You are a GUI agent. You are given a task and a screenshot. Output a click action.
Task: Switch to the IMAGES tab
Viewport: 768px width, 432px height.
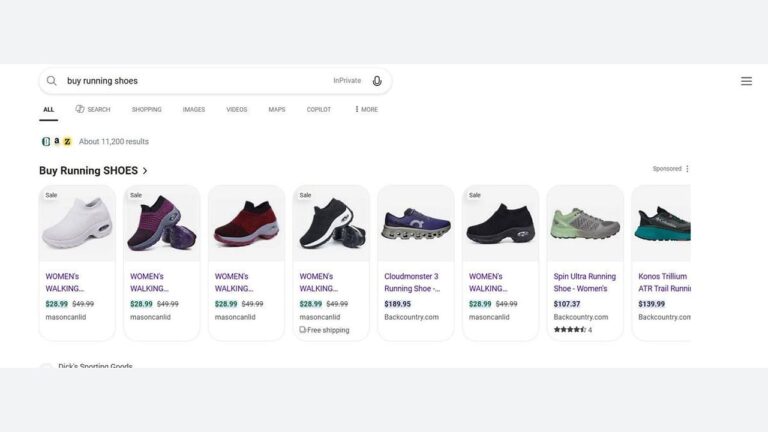click(194, 109)
